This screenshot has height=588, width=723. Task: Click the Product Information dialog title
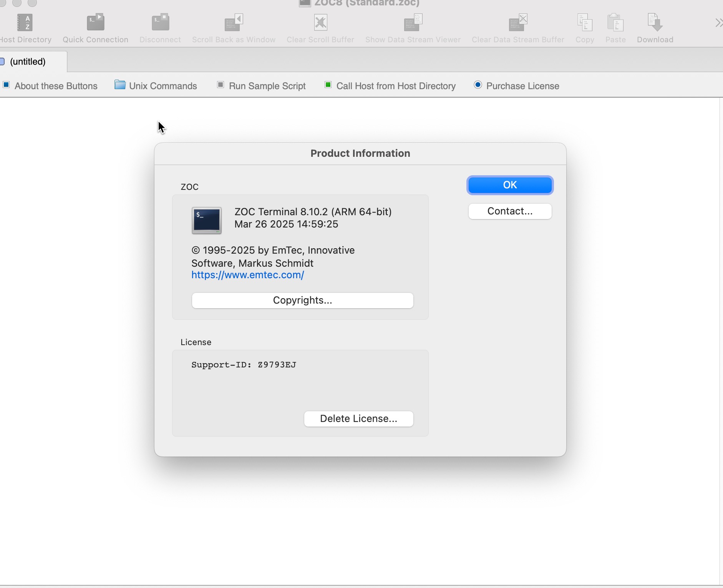[360, 153]
